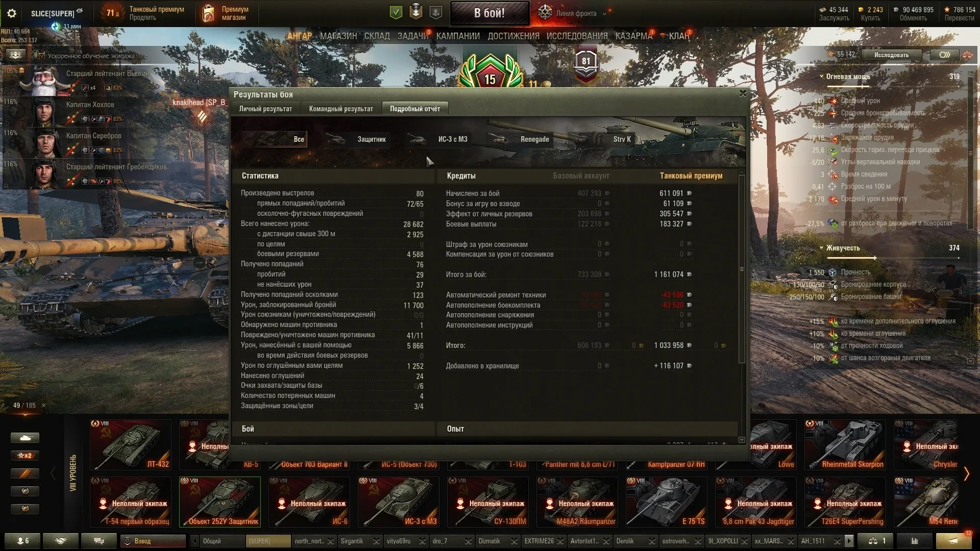Toggle the vehicle stats comparison switch
This screenshot has width=980, height=551.
(945, 55)
